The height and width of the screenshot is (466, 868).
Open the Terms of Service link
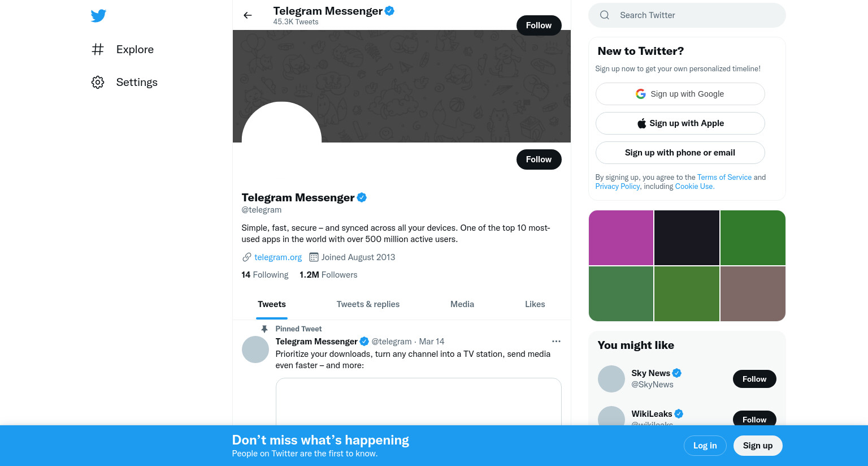pyautogui.click(x=724, y=177)
